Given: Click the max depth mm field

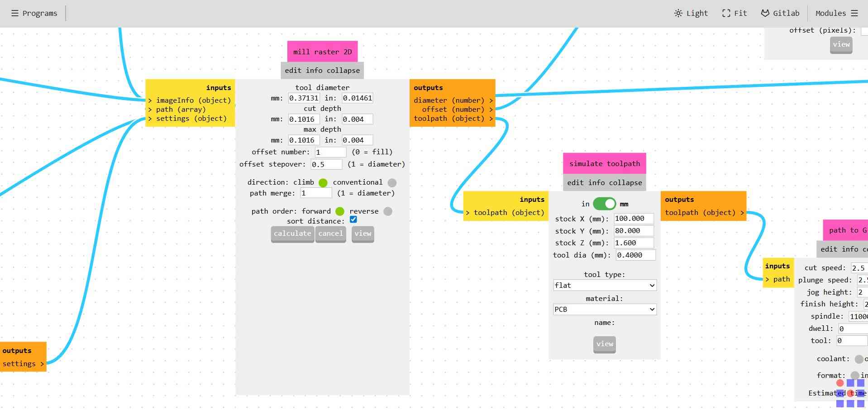Looking at the screenshot, I should [x=304, y=140].
